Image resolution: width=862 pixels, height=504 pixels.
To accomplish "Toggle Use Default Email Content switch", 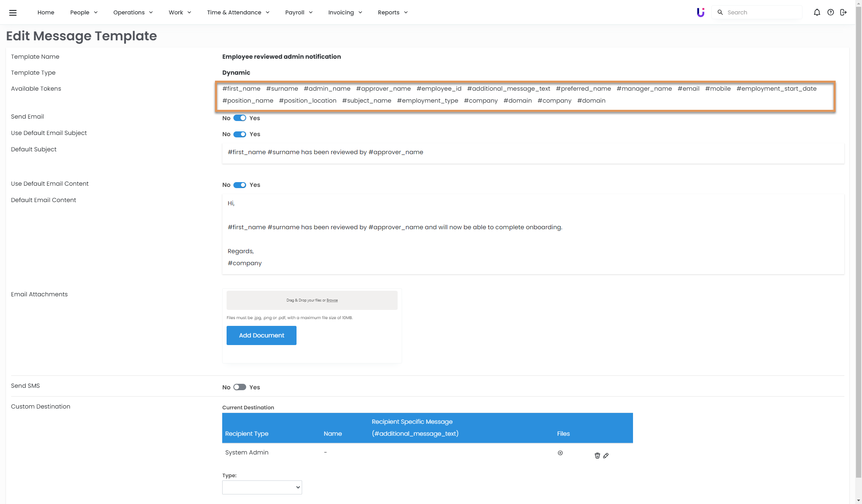I will (240, 185).
